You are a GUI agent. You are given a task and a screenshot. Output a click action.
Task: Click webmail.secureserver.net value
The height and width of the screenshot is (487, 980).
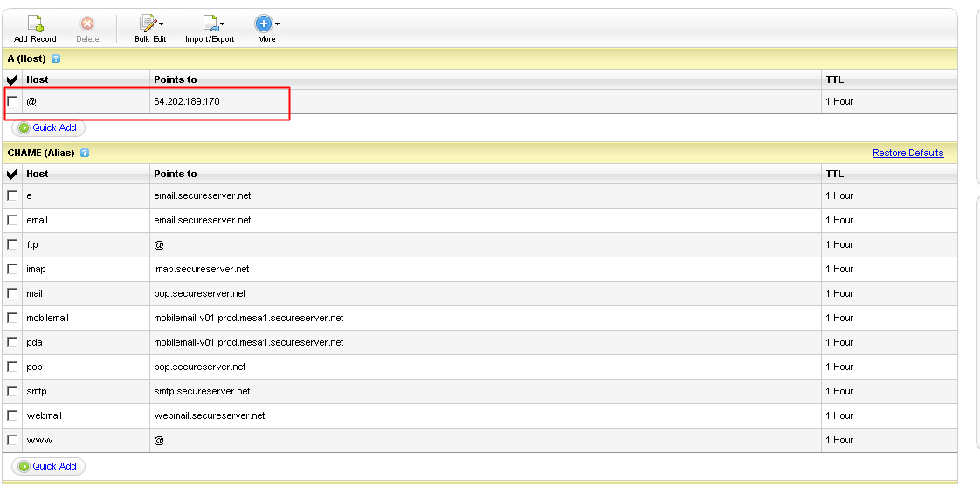(x=210, y=415)
